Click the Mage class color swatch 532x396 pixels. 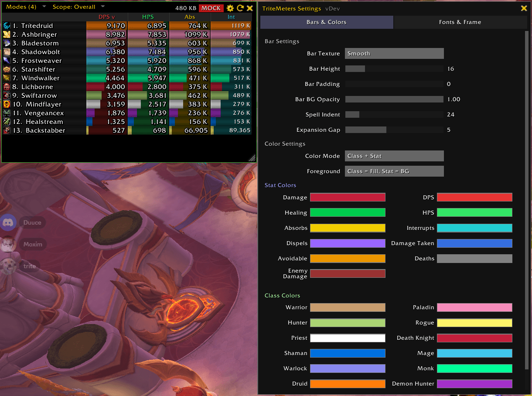pyautogui.click(x=474, y=353)
